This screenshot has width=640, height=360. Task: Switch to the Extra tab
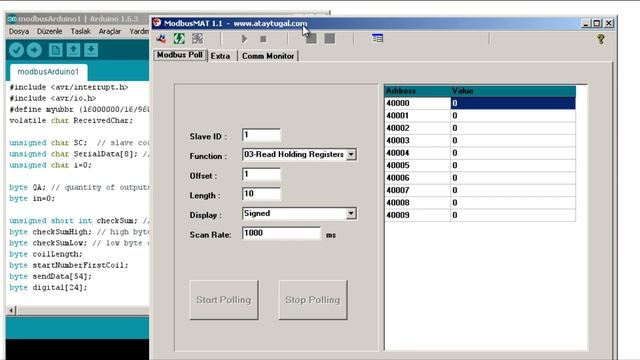(x=221, y=56)
